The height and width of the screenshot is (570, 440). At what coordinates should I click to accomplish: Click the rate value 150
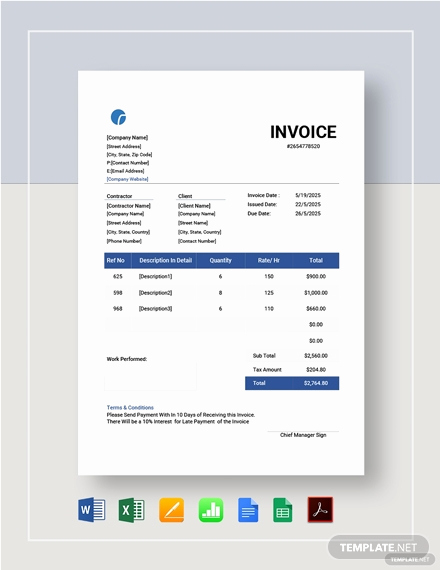(x=269, y=276)
